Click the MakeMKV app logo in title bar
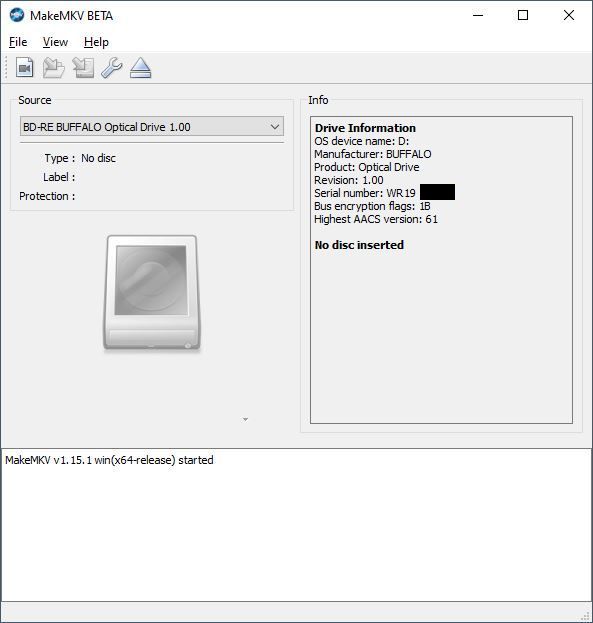 (x=17, y=15)
